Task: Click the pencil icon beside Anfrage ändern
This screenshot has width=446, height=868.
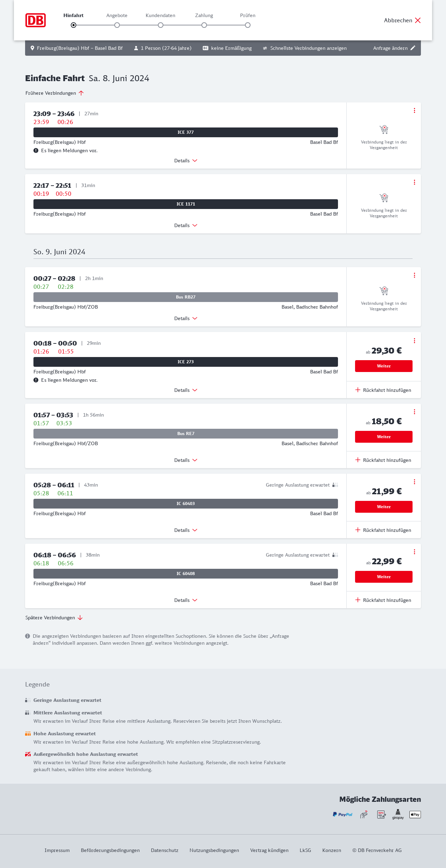Action: coord(413,48)
